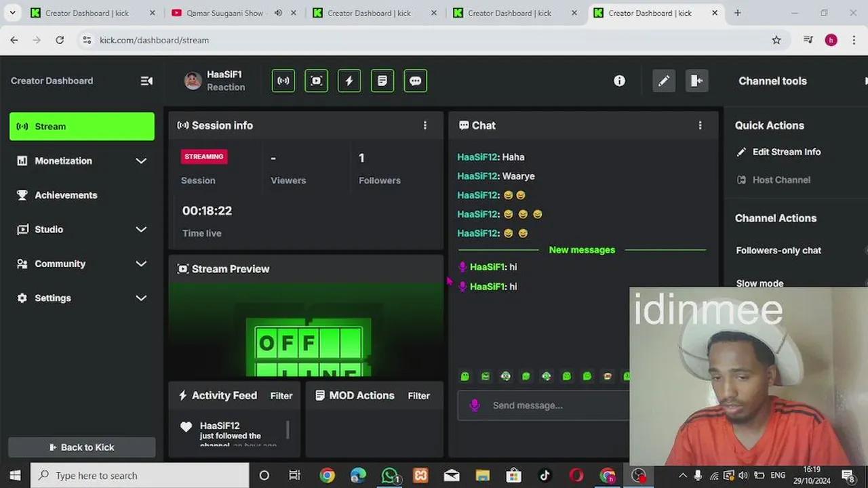
Task: Show hidden system tray icons
Action: (683, 475)
